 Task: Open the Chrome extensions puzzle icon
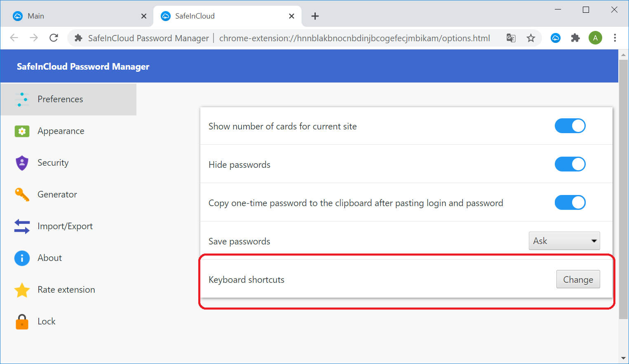[x=575, y=38]
